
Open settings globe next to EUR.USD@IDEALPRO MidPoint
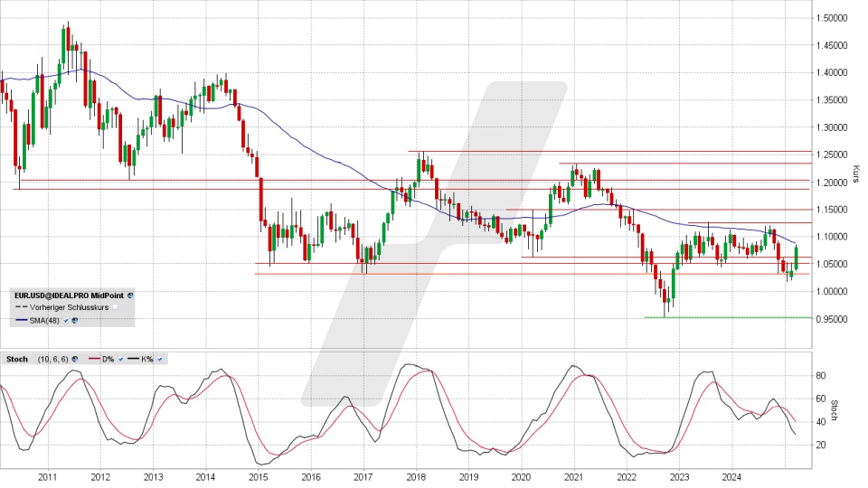coord(130,296)
